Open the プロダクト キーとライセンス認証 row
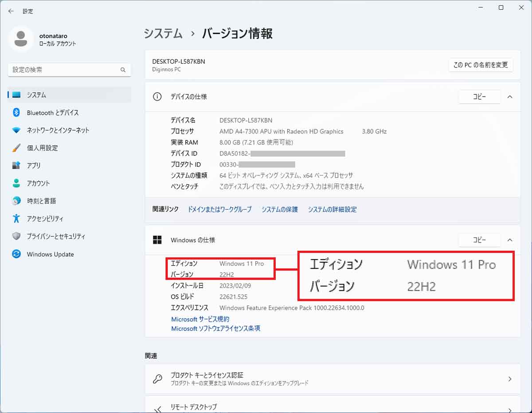 (332, 379)
